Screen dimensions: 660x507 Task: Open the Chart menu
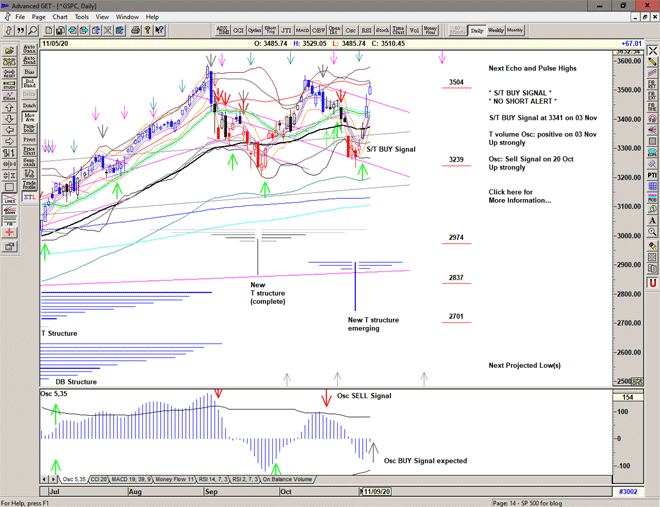coord(60,17)
